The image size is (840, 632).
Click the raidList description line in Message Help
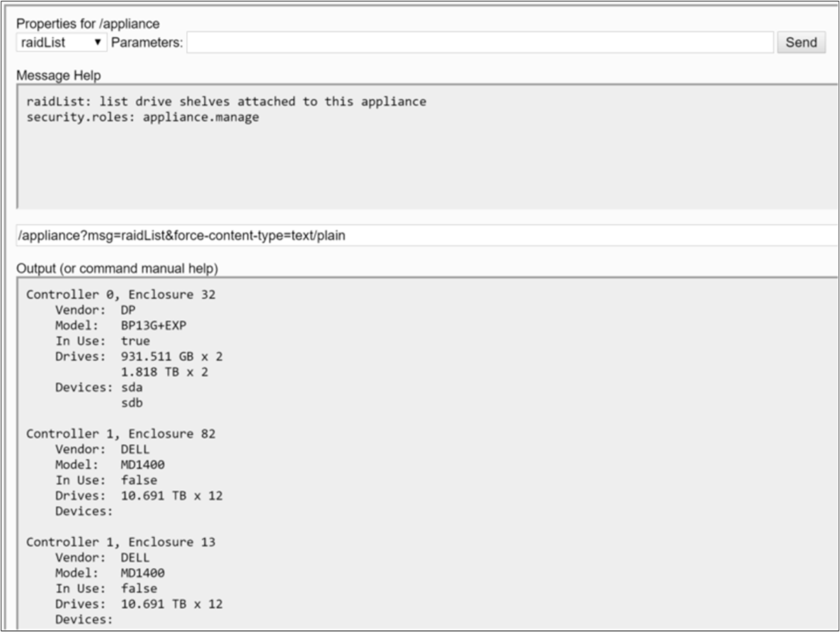pyautogui.click(x=226, y=102)
